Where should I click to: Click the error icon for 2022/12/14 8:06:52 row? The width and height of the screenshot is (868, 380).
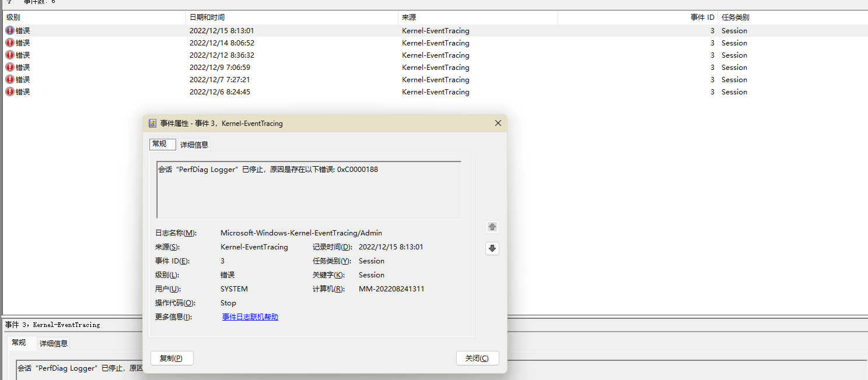tap(10, 43)
